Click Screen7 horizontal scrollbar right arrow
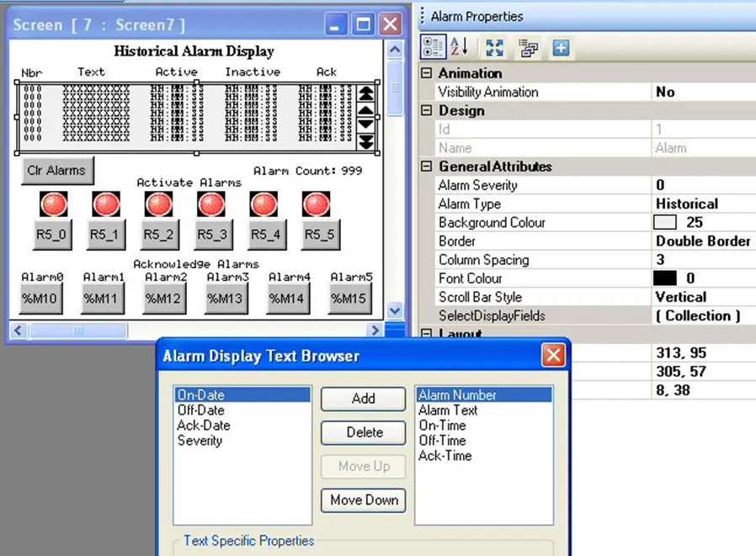Viewport: 756px width, 556px height. pyautogui.click(x=375, y=331)
